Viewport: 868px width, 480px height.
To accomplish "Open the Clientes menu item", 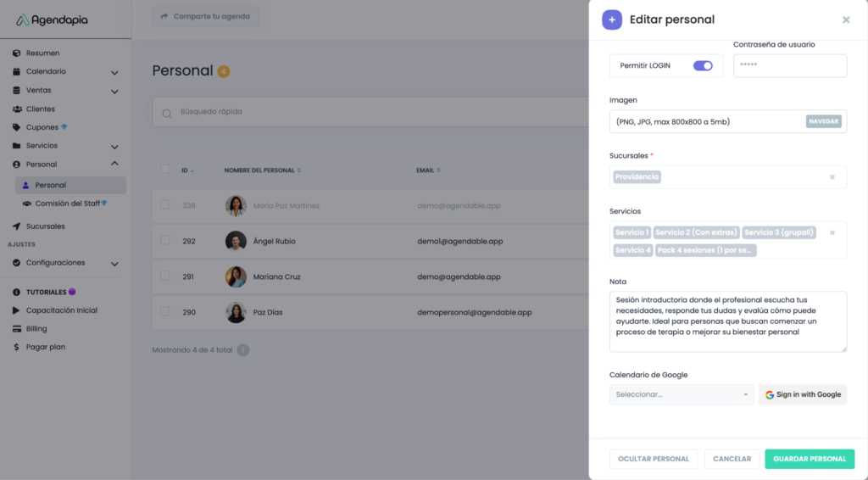I will pos(40,109).
